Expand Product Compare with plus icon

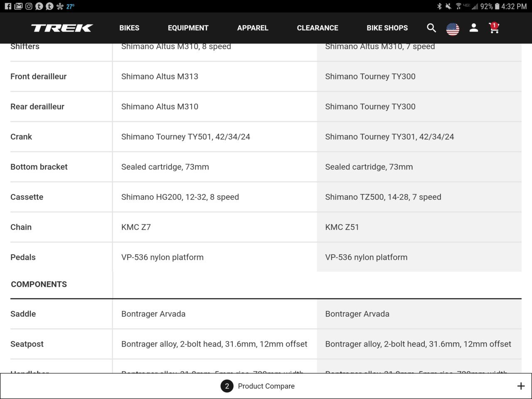[521, 386]
